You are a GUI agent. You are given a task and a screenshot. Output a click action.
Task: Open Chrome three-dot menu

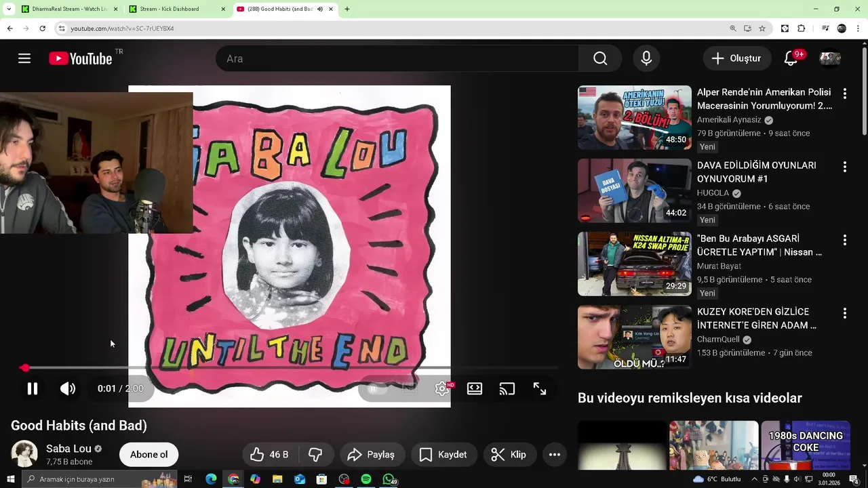pyautogui.click(x=859, y=28)
